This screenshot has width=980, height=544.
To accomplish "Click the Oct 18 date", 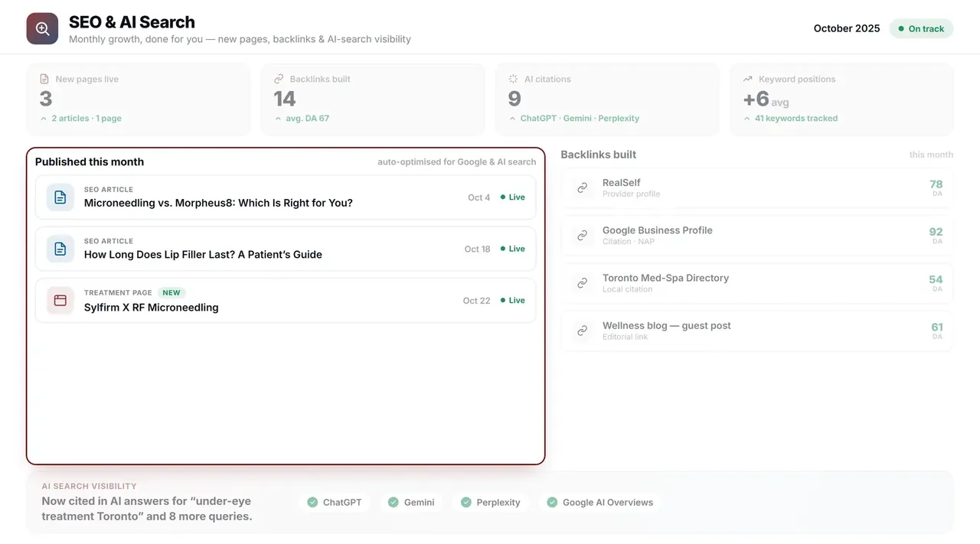I will point(477,249).
